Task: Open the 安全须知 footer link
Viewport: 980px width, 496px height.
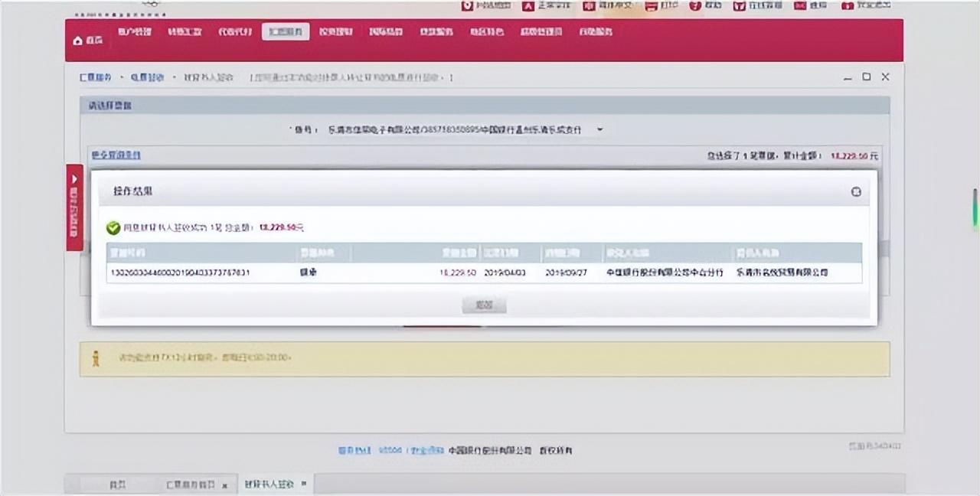Action: 426,451
